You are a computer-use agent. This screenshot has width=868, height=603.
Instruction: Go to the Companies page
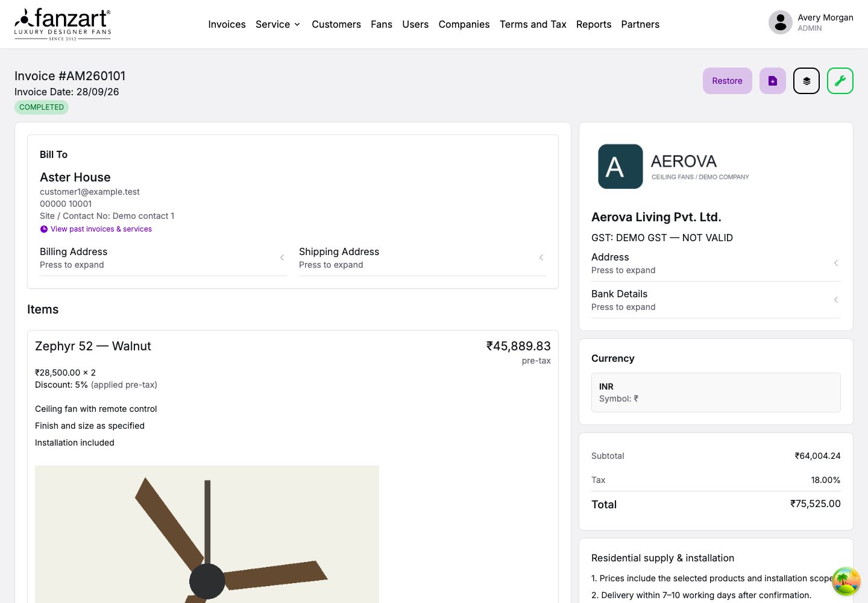(464, 24)
